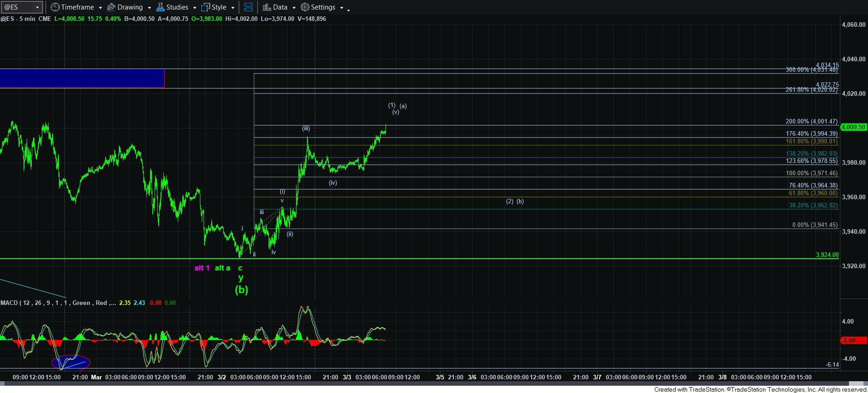The height and width of the screenshot is (393, 868).
Task: Click the '4,060.00' price axis label
Action: [853, 25]
